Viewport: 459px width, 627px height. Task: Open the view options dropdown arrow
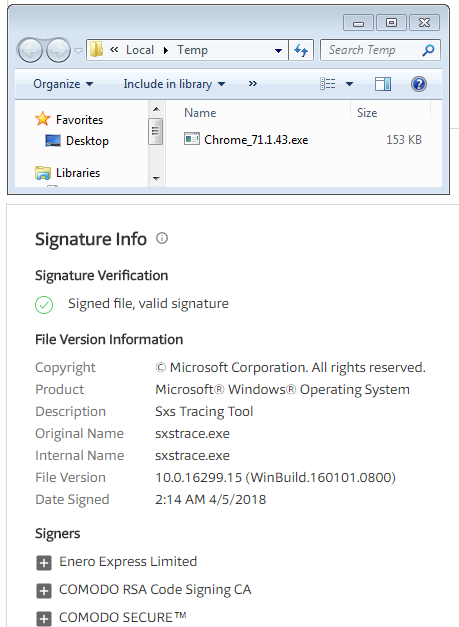pyautogui.click(x=349, y=84)
